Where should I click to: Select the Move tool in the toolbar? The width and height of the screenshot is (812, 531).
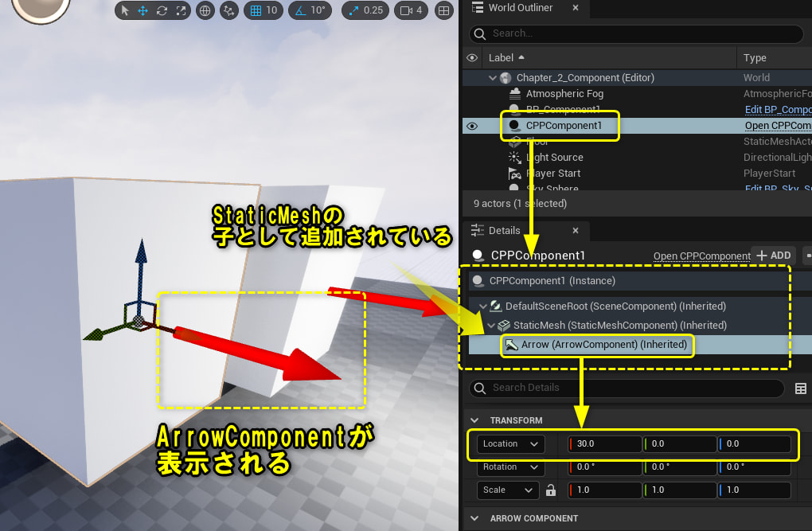(143, 10)
